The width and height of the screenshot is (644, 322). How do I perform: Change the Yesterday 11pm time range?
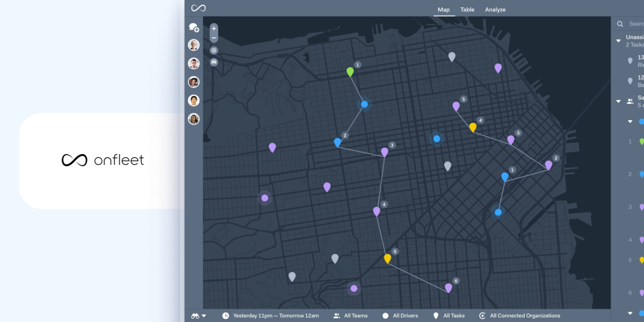pyautogui.click(x=270, y=316)
